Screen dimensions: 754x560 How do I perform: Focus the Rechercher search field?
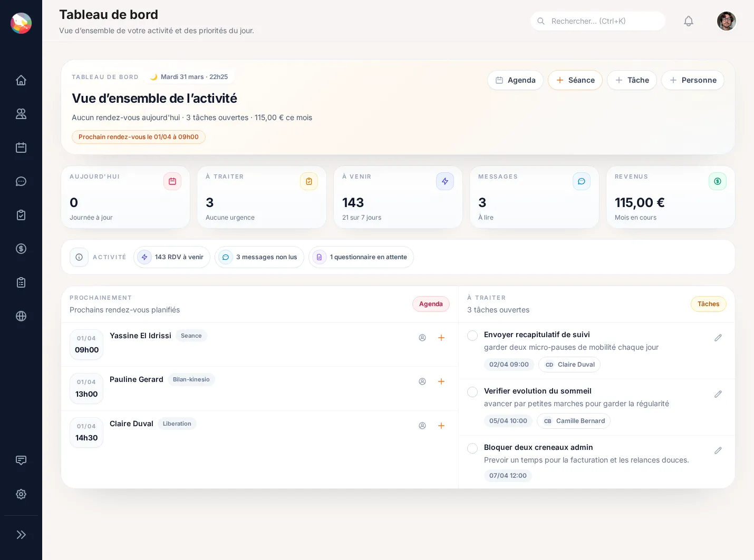(x=598, y=21)
